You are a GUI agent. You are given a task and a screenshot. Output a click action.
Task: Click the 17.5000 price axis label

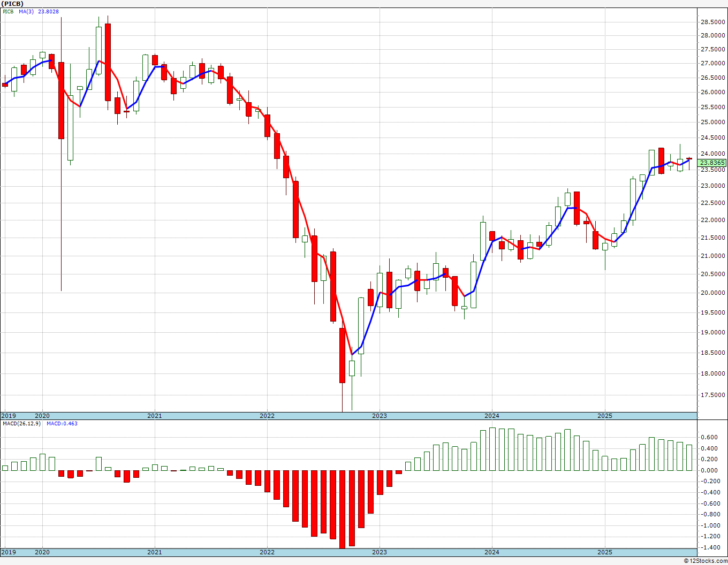[x=712, y=395]
